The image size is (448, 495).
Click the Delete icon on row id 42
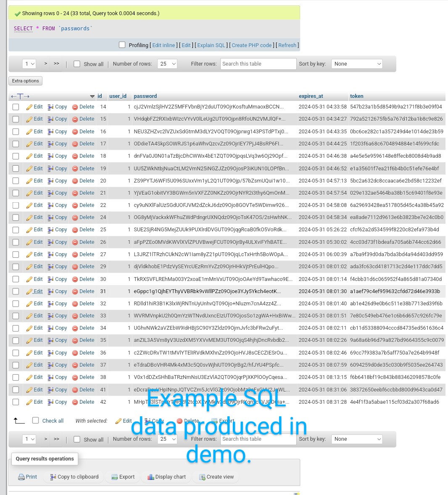coord(83,402)
